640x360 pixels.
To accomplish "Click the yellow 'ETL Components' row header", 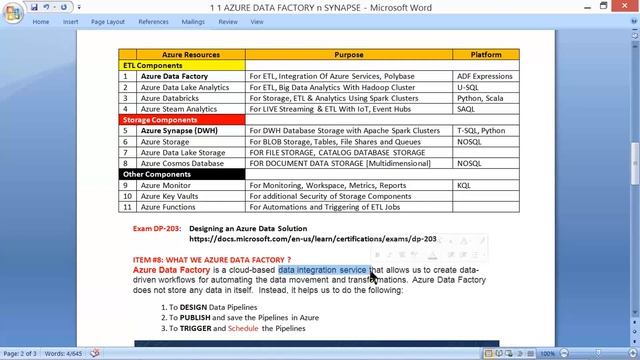I will coord(182,65).
